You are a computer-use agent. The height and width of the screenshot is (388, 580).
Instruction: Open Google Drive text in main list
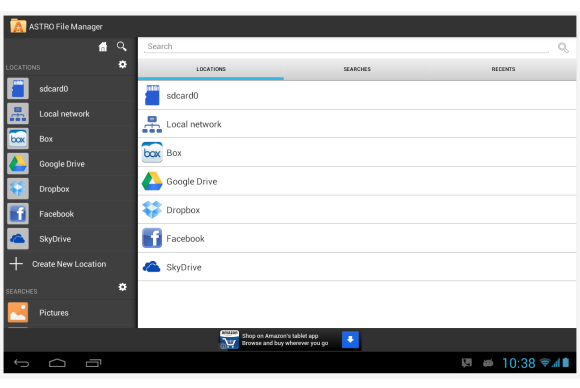pyautogui.click(x=192, y=182)
